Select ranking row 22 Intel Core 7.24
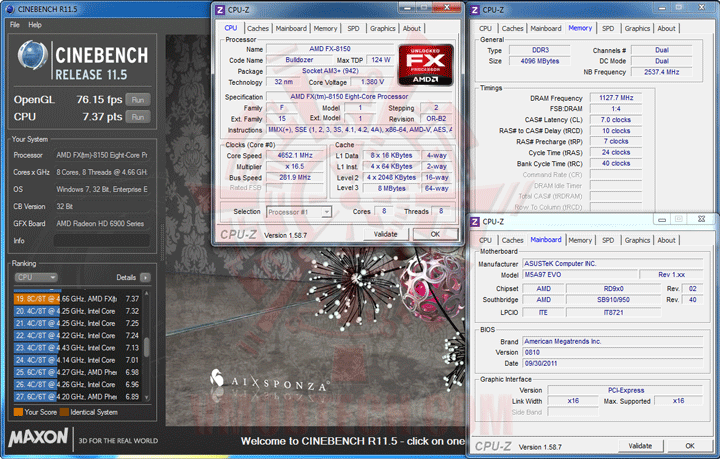Viewport: 720px width, 459px height. 77,336
